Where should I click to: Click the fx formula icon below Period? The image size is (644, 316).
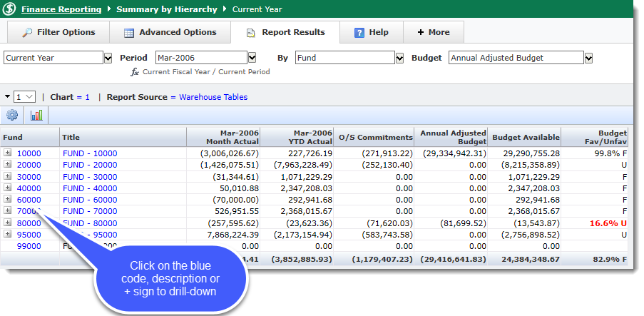click(x=134, y=72)
